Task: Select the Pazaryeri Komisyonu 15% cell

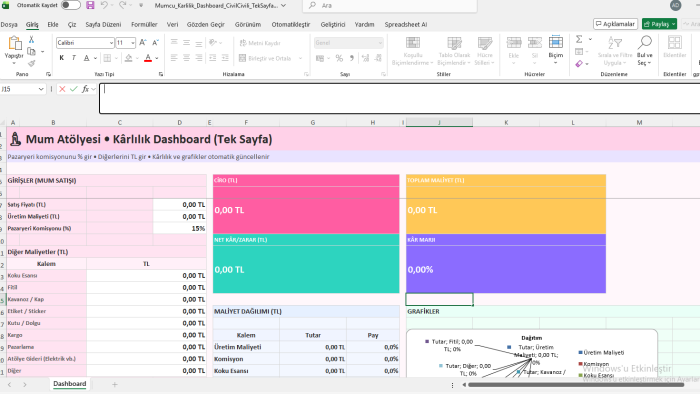Action: (x=179, y=228)
